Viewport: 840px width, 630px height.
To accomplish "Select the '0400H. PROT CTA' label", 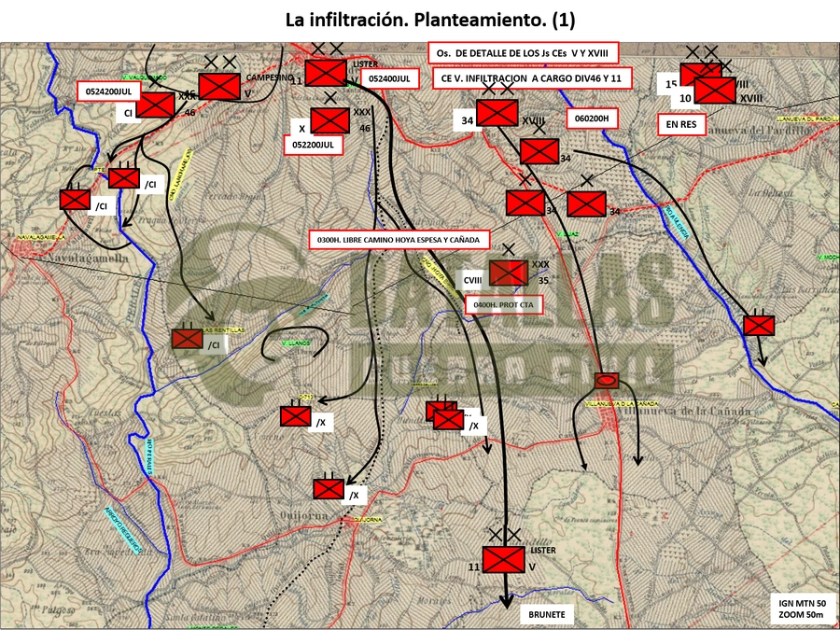I will [x=504, y=305].
